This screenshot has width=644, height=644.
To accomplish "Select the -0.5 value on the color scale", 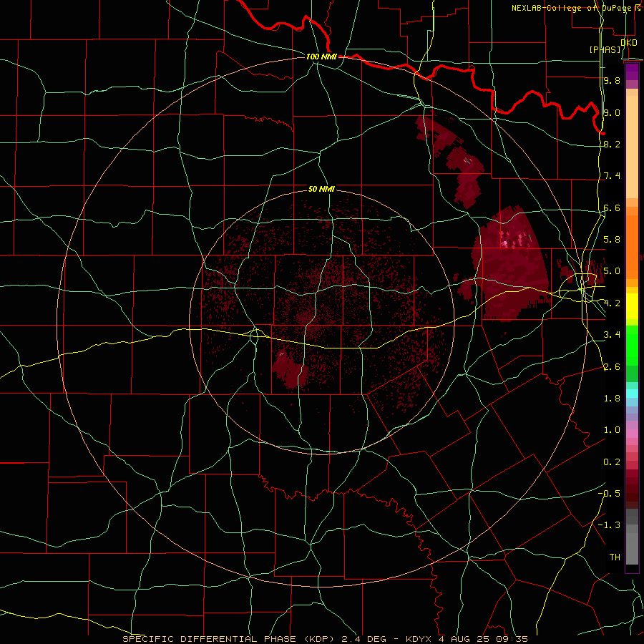I will tap(609, 494).
